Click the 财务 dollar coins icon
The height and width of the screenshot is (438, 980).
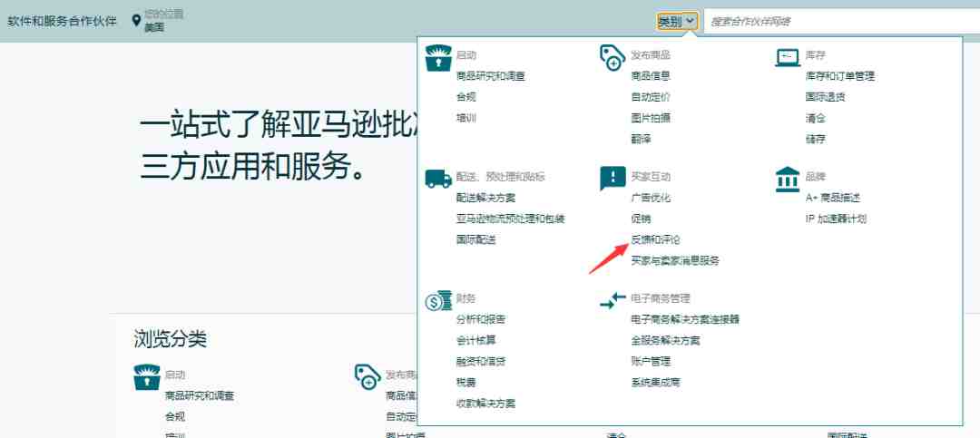438,300
